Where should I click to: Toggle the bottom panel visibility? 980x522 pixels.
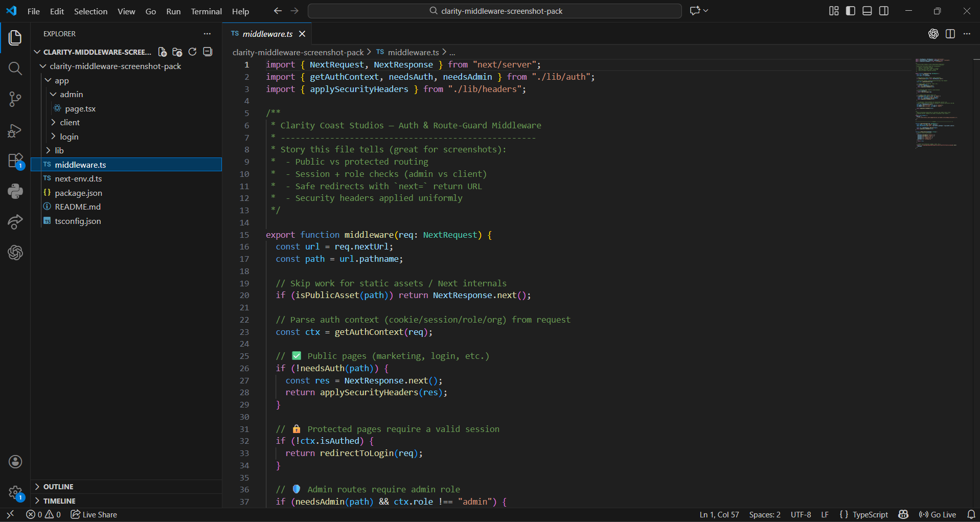(x=867, y=10)
